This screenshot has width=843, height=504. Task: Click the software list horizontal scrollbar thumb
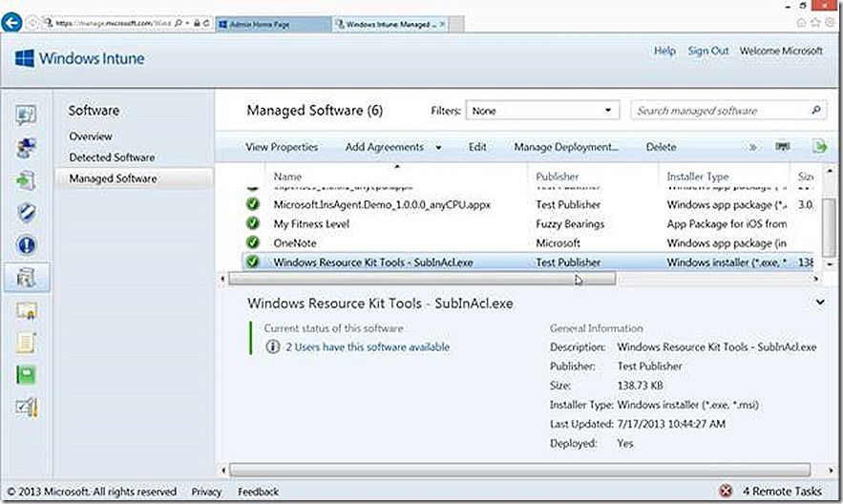click(x=422, y=279)
